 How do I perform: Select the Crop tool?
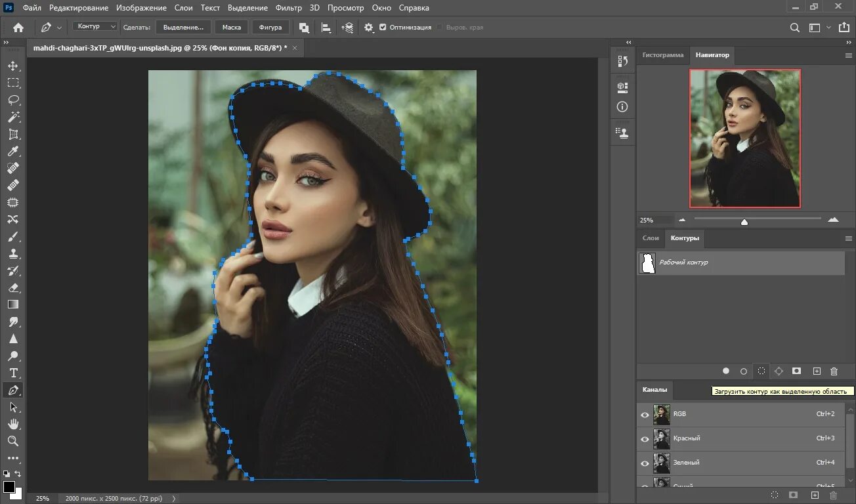click(x=13, y=135)
